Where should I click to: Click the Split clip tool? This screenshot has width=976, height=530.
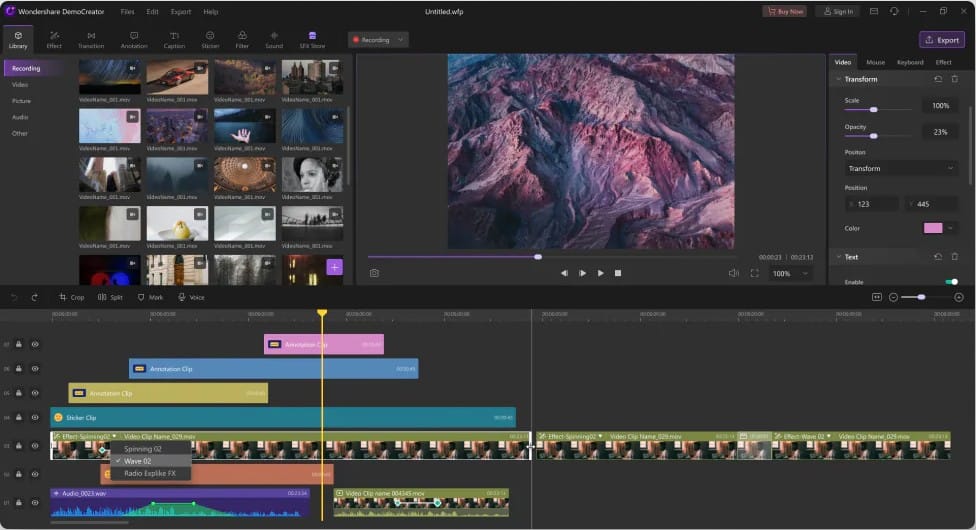click(110, 297)
